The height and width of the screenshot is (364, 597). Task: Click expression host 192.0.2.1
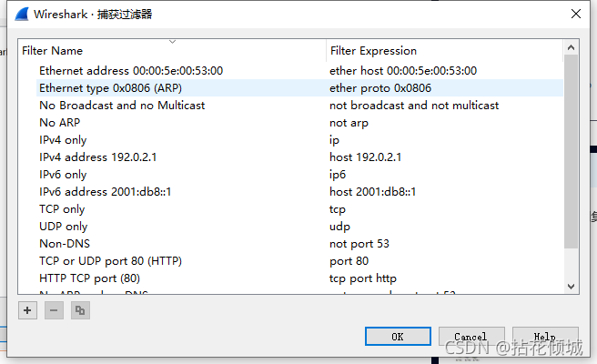tap(365, 157)
